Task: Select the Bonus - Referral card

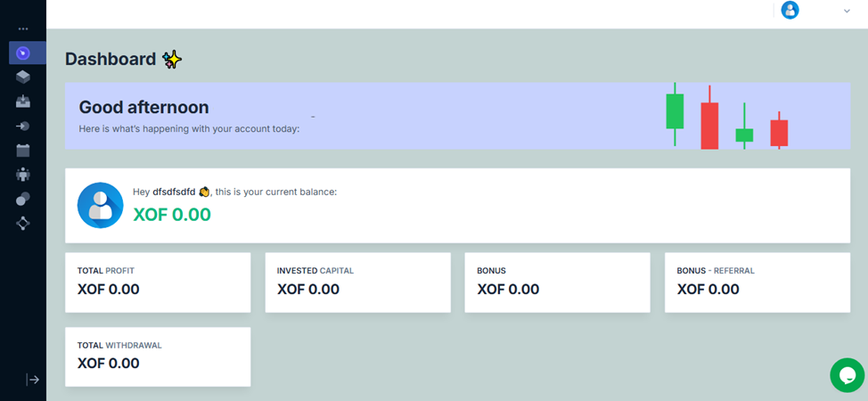Action: tap(757, 282)
